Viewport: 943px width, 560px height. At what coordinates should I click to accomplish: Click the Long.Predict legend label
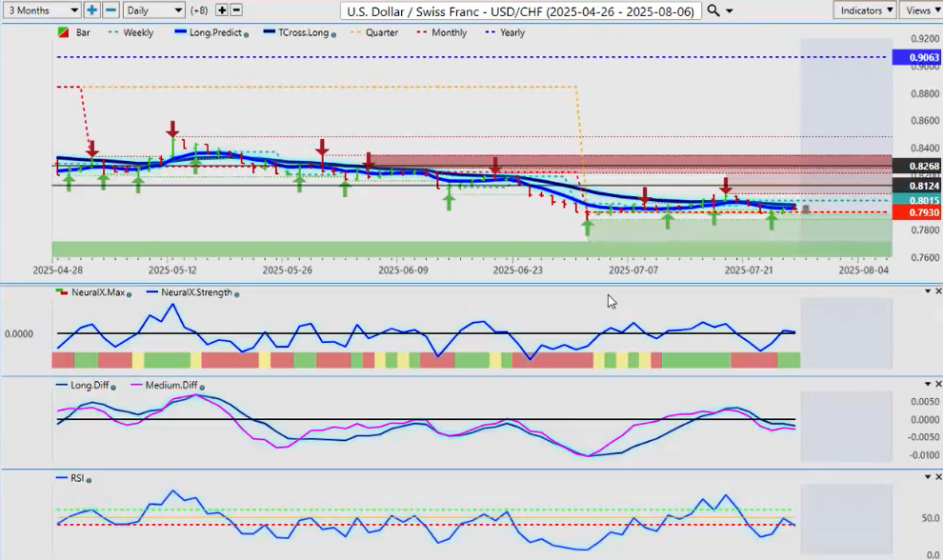coord(215,32)
